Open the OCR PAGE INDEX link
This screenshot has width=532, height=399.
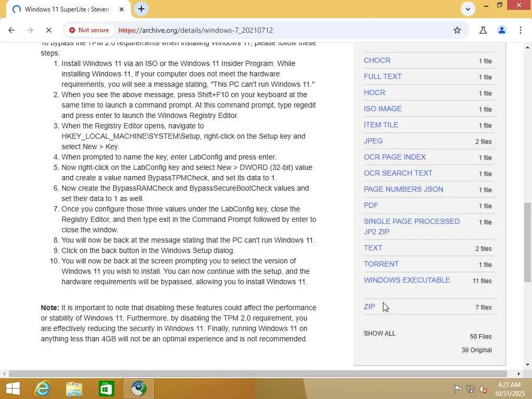(395, 157)
